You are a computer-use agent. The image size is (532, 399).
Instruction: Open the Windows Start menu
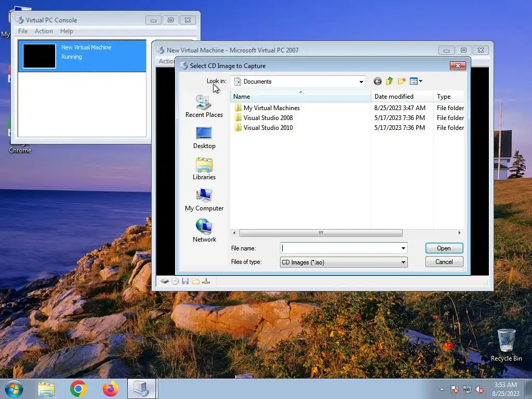coord(14,389)
